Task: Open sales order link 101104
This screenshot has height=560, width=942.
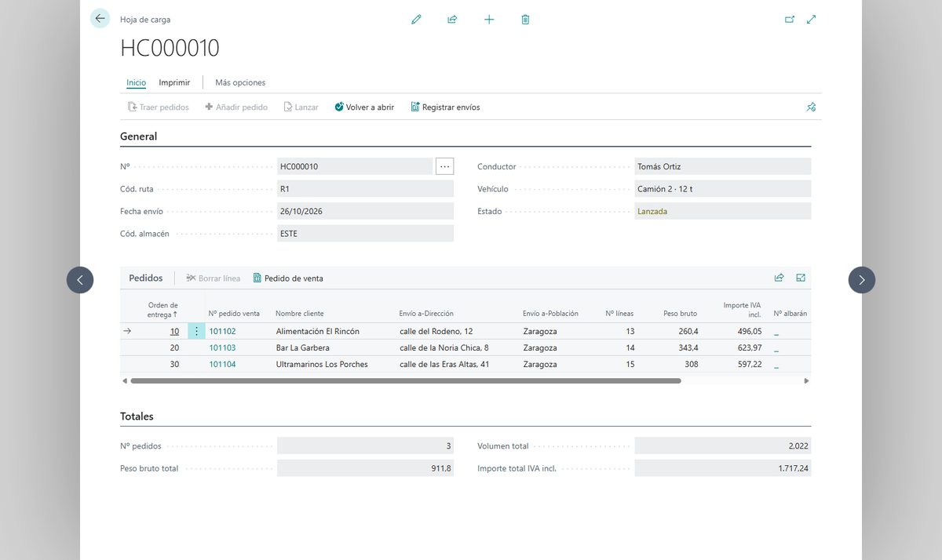Action: (x=222, y=364)
